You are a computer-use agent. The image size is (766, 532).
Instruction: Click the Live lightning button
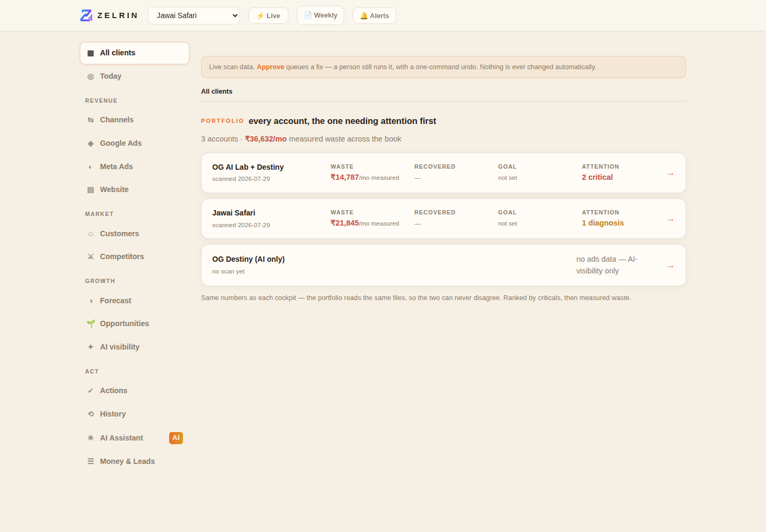[x=268, y=15]
